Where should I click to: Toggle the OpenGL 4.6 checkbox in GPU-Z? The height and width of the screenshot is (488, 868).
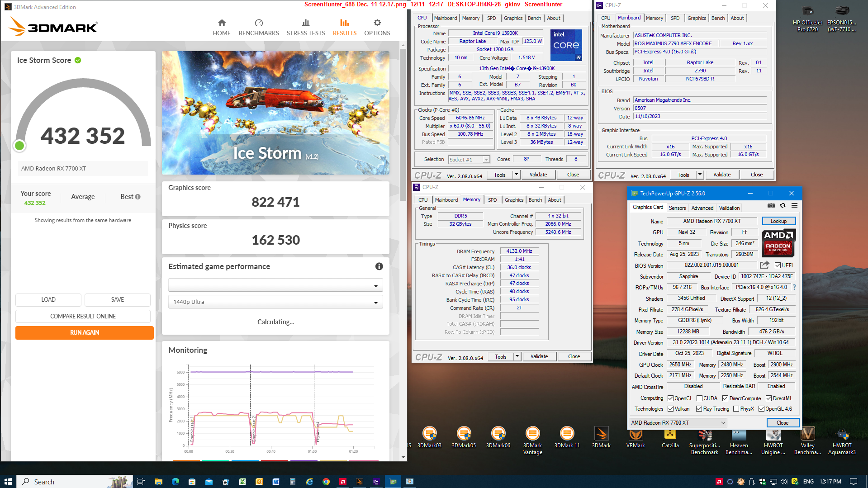761,409
